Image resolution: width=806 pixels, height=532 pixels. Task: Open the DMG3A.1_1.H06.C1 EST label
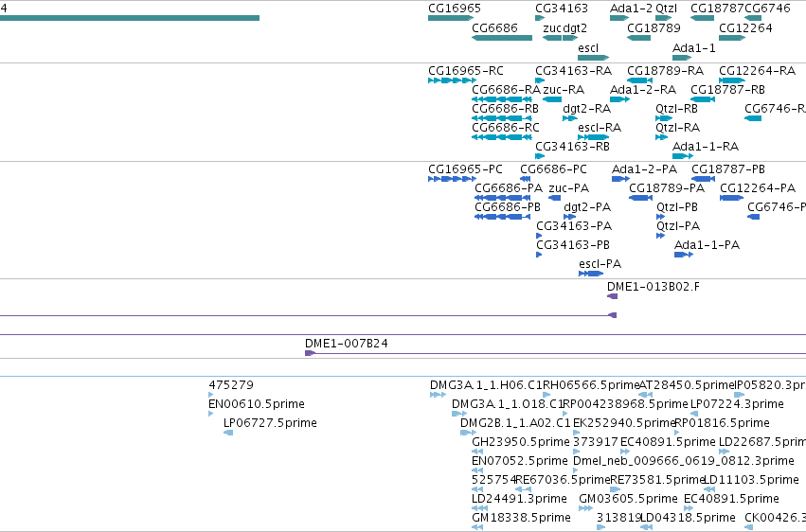[486, 385]
